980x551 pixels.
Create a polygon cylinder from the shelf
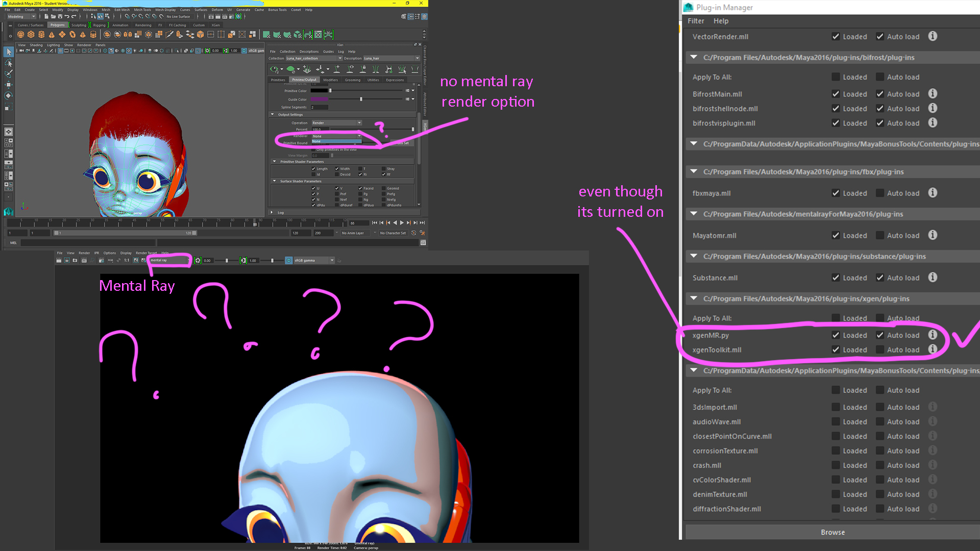point(41,35)
